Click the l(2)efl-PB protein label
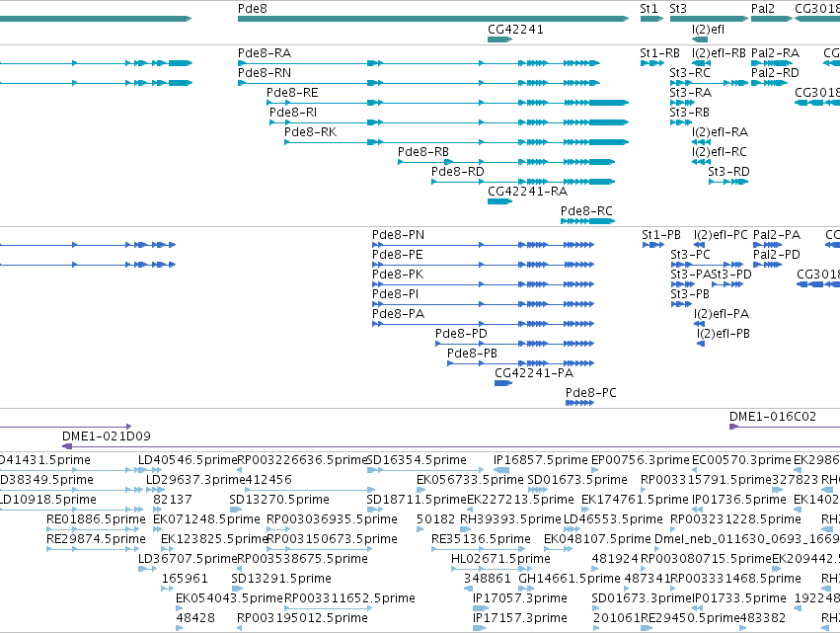840x633 pixels. pyautogui.click(x=724, y=334)
